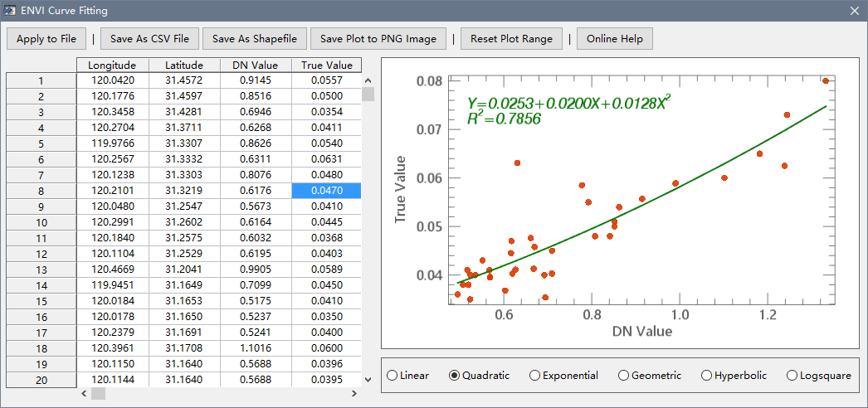Click DN Value cell 1.1016
Screen dimensions: 868x408
click(x=256, y=348)
